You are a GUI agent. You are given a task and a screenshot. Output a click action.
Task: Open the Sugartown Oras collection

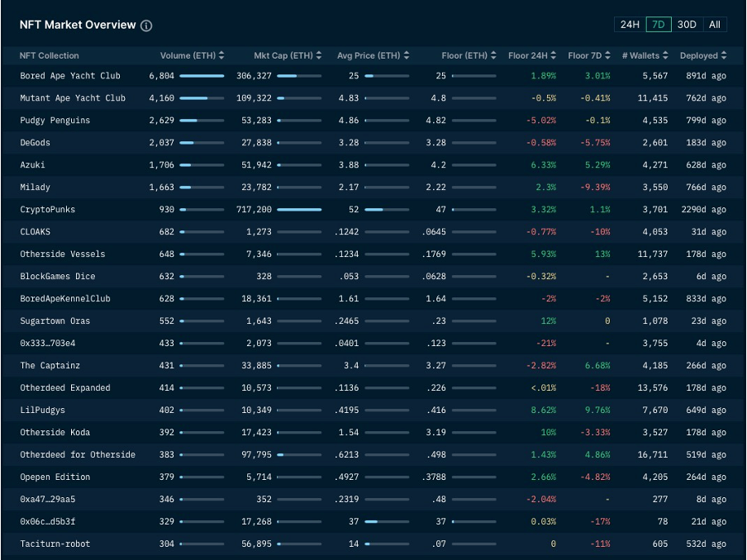pos(55,321)
